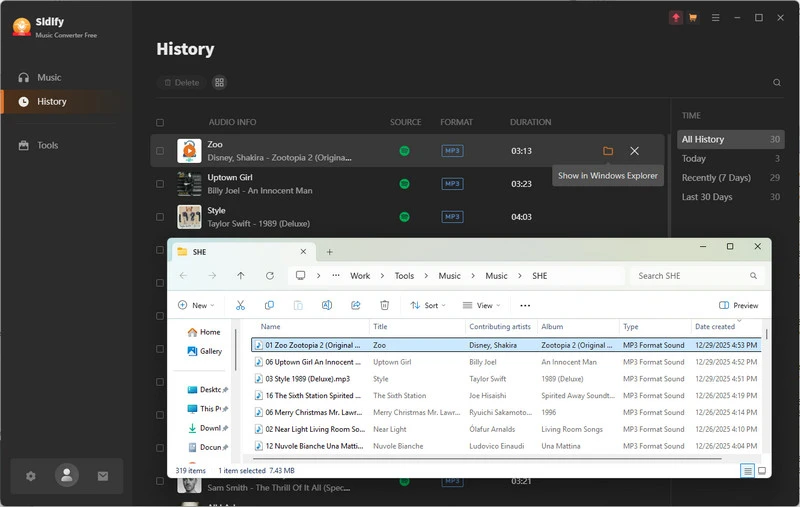Open Downloads in Explorer navigation pane

point(208,428)
